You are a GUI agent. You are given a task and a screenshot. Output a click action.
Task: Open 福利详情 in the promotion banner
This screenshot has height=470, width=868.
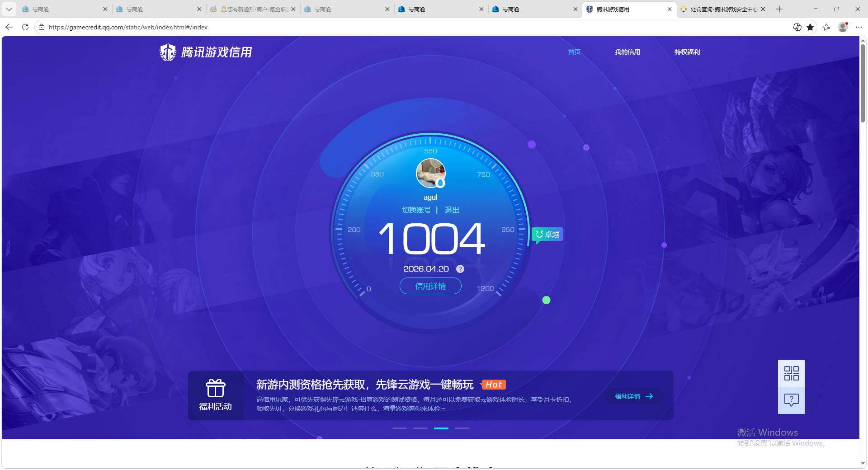coord(632,396)
